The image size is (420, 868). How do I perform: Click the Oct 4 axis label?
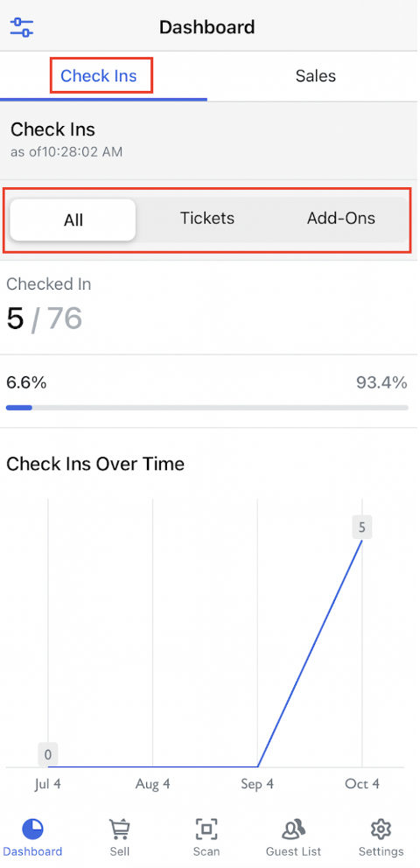click(x=362, y=784)
